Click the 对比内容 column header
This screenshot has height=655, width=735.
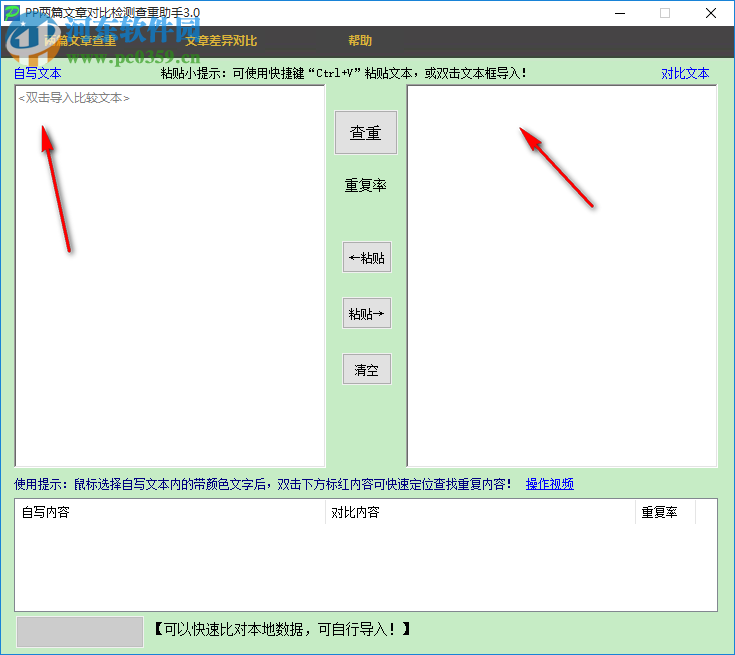480,512
